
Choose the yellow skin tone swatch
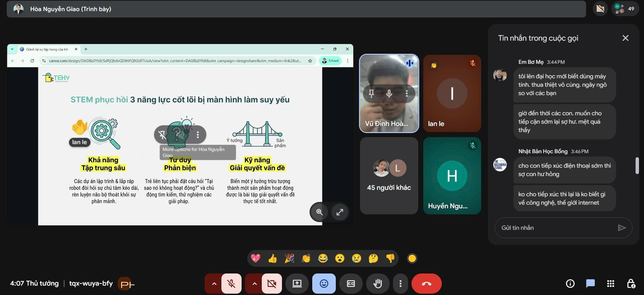pyautogui.click(x=412, y=258)
